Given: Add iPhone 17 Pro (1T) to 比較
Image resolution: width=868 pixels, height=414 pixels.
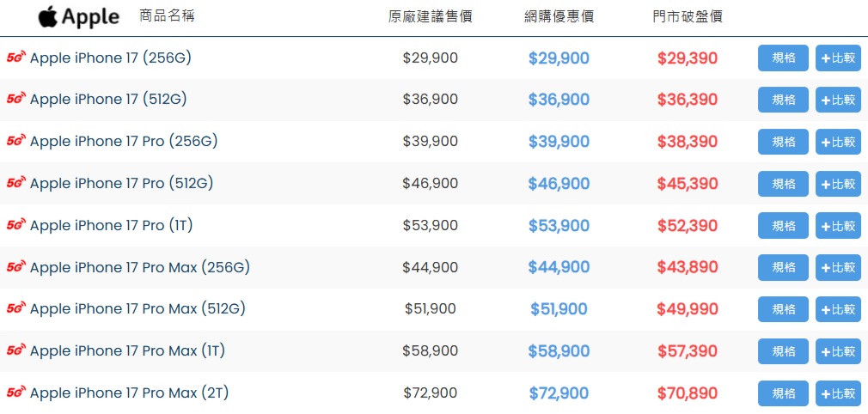Looking at the screenshot, I should coord(838,226).
